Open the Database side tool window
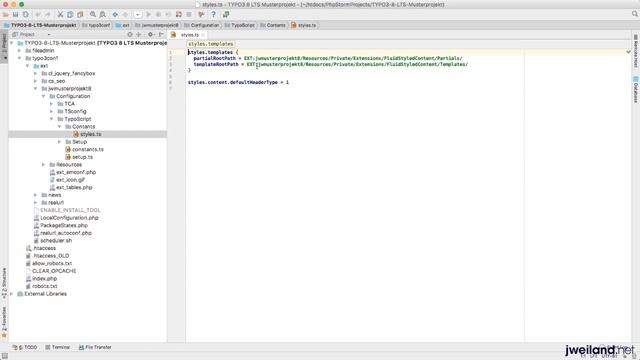640x360 pixels. [636, 89]
